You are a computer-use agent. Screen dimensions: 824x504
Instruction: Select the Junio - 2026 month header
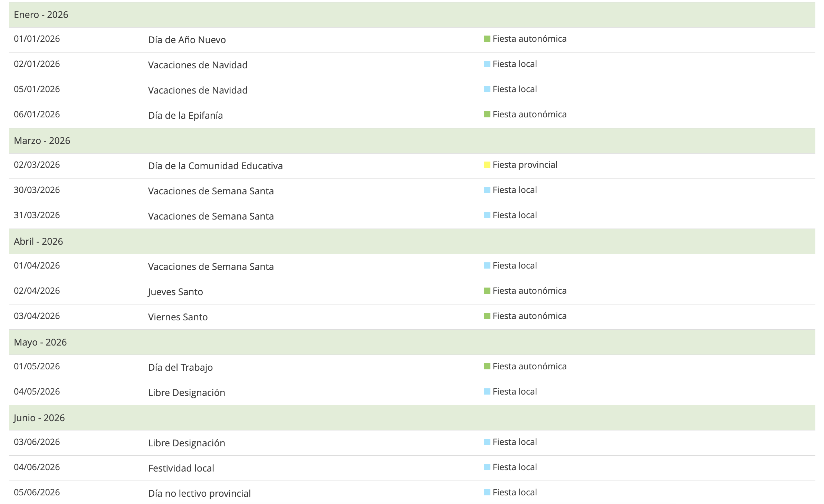tap(39, 418)
